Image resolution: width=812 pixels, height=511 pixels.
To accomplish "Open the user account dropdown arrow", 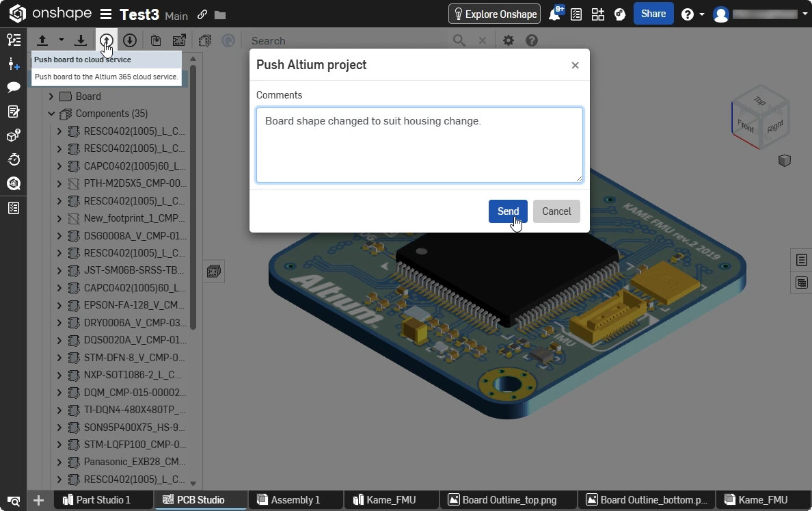I will (x=804, y=14).
